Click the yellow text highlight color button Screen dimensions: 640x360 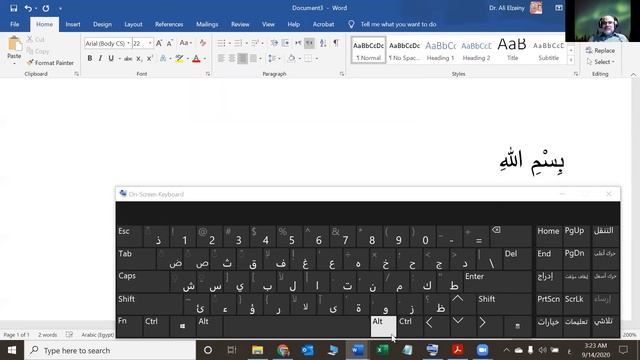click(179, 59)
